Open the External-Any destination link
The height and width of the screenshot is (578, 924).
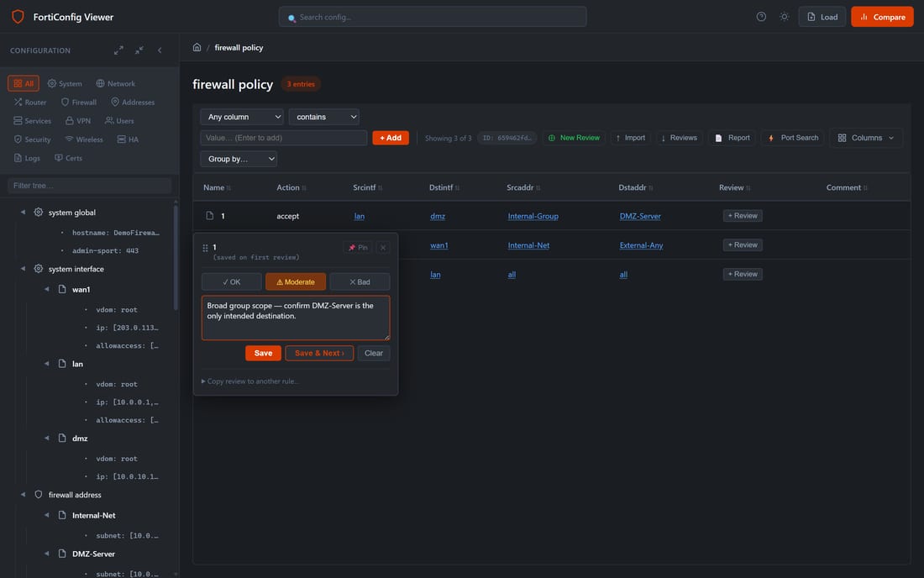coord(641,245)
